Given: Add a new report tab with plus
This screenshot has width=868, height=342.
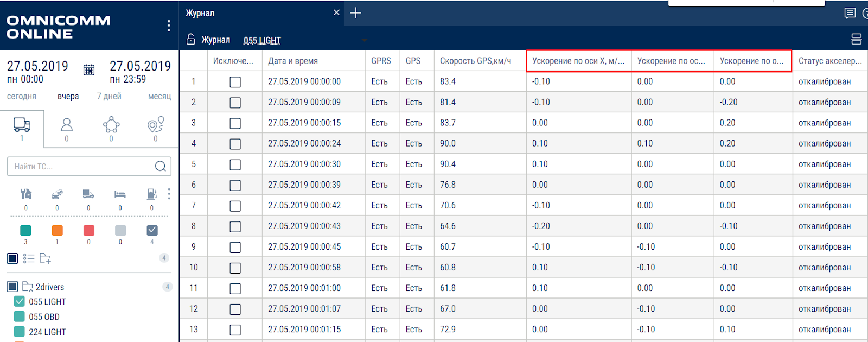Looking at the screenshot, I should 356,13.
